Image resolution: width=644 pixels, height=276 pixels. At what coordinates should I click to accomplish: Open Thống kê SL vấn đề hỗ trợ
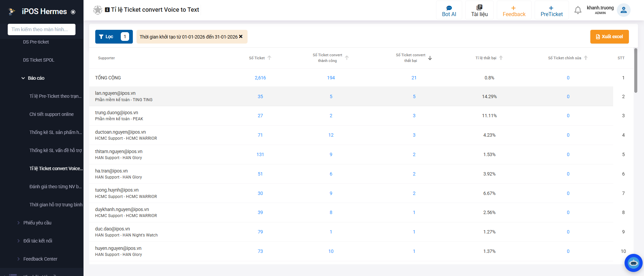click(55, 150)
